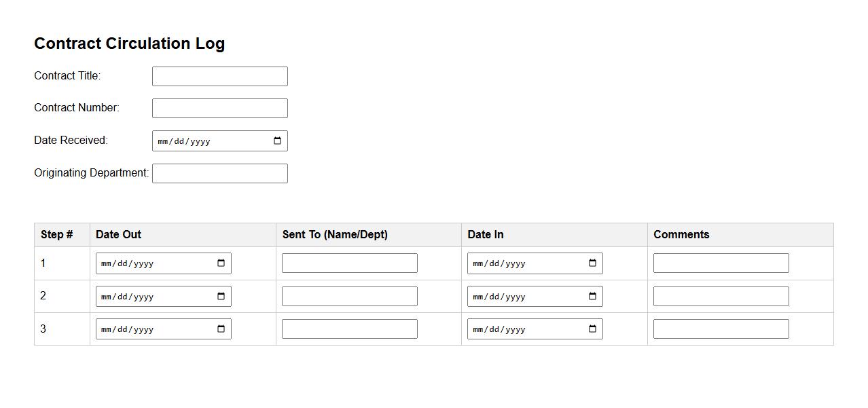Click the Contract Title label
The image size is (868, 408).
(x=67, y=76)
